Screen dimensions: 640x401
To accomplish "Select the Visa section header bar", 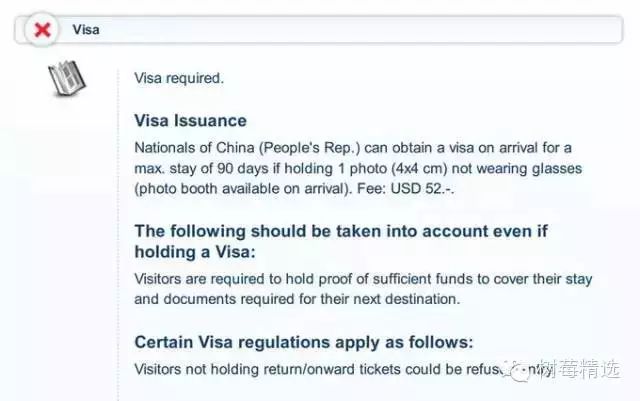I will coord(318,29).
